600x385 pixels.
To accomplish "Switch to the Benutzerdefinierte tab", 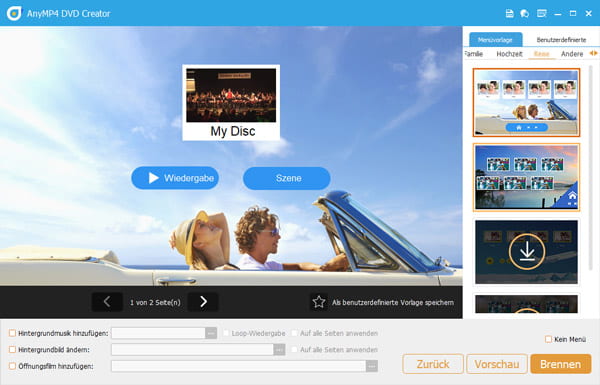I will (561, 39).
